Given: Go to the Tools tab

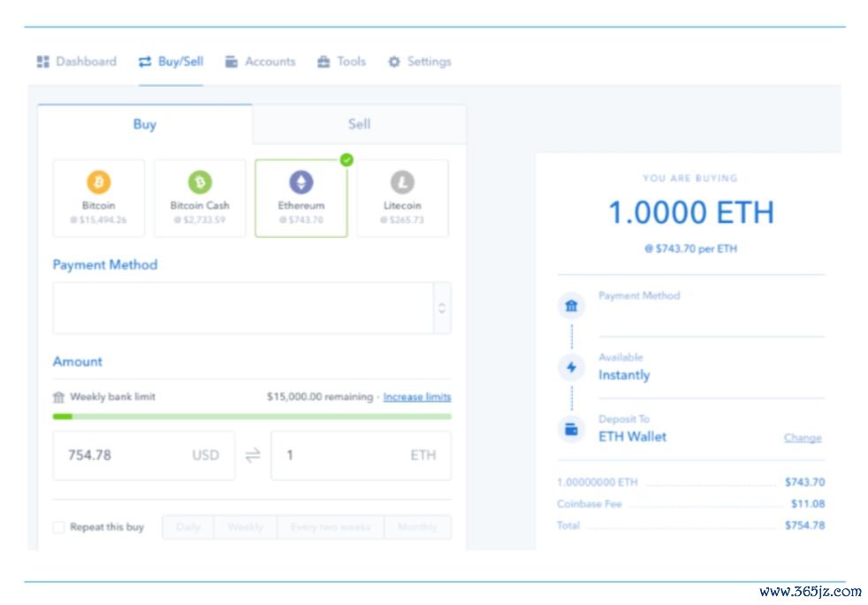Looking at the screenshot, I should tap(341, 62).
